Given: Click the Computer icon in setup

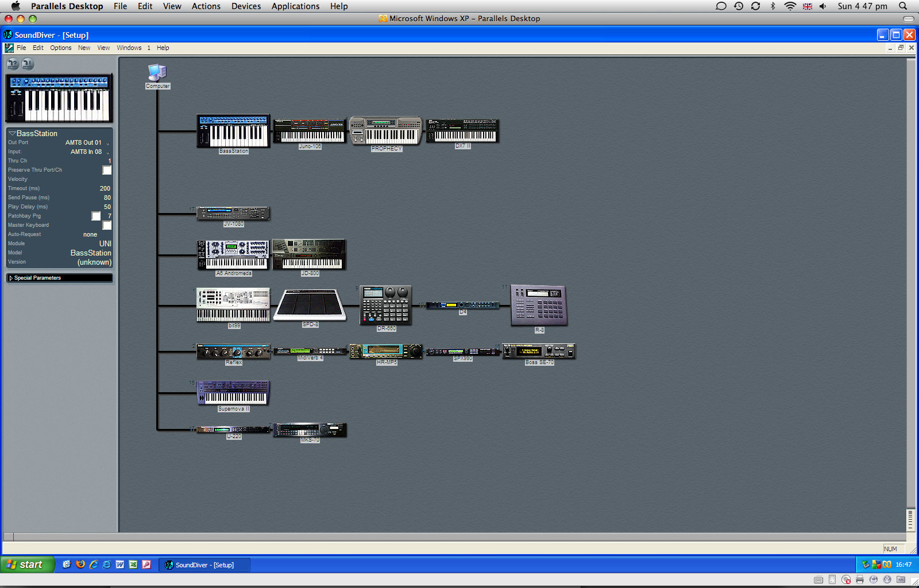Looking at the screenshot, I should point(157,72).
